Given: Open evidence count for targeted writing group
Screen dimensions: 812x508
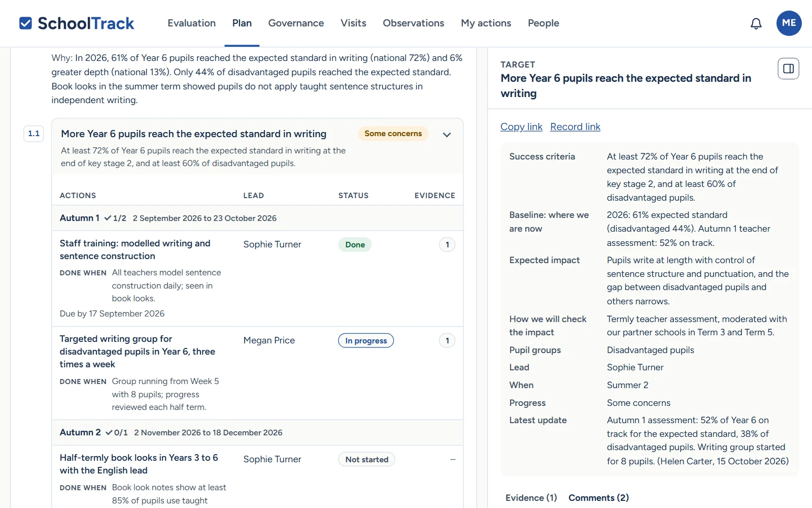Looking at the screenshot, I should [447, 340].
